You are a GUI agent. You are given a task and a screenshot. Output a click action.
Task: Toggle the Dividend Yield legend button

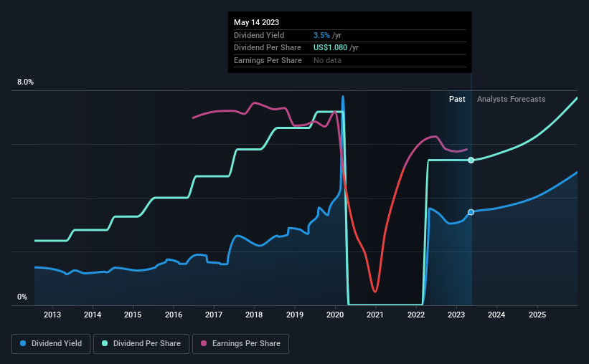coord(51,344)
